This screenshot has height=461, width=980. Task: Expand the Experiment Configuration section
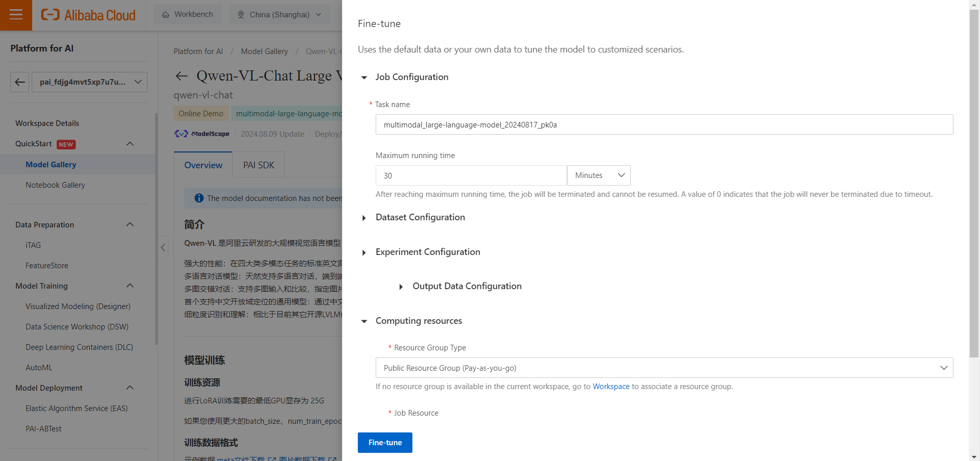click(364, 252)
